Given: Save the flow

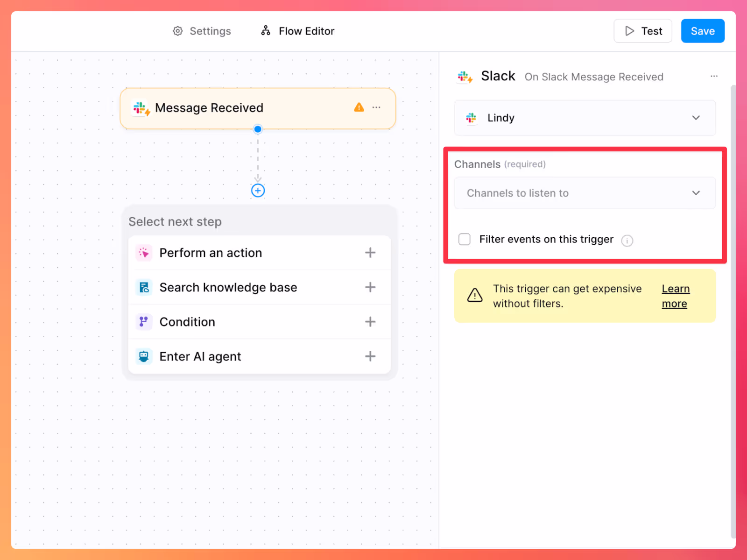Looking at the screenshot, I should [703, 31].
